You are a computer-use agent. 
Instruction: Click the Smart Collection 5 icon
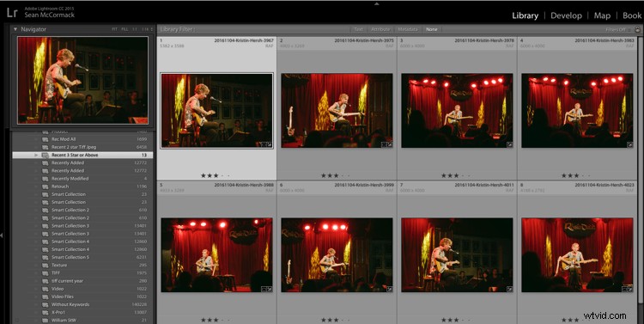(46, 257)
